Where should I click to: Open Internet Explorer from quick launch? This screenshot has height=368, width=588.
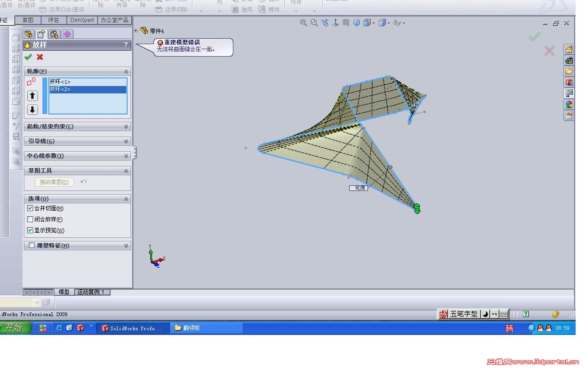[x=59, y=328]
